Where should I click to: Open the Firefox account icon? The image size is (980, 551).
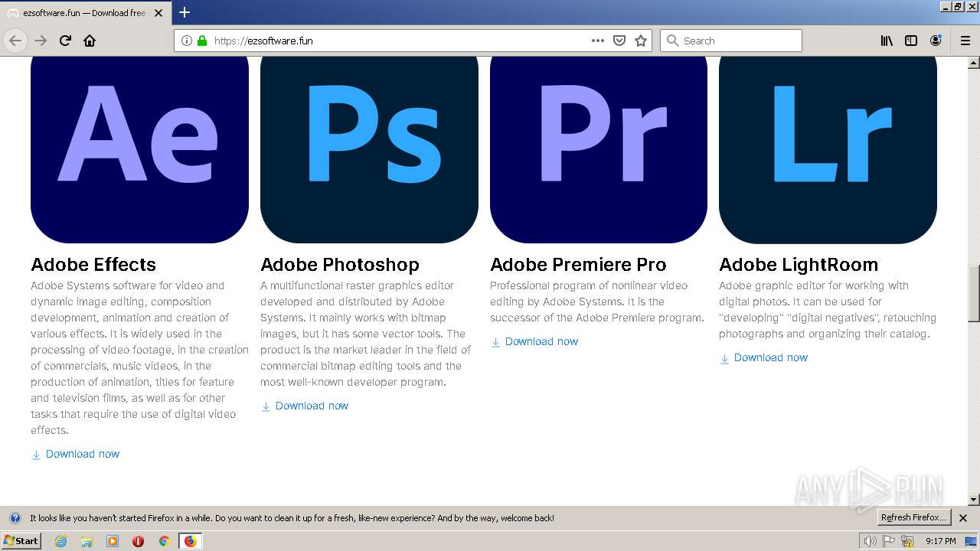pos(936,41)
